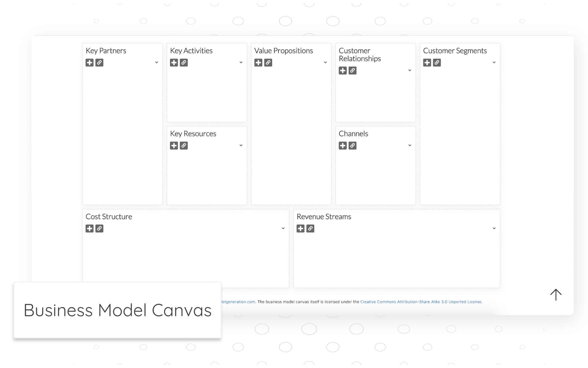Click the add icon in Customer Segments
This screenshot has height=368, width=588.
pos(427,62)
